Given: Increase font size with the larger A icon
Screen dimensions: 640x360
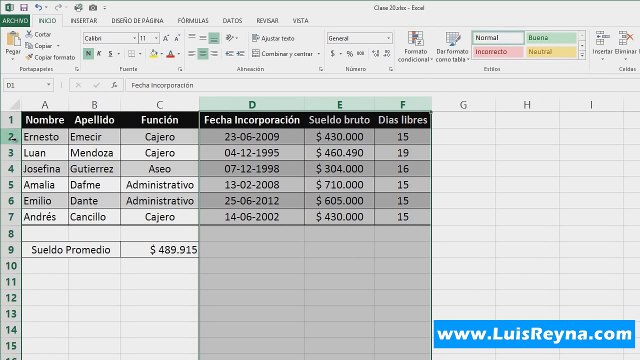Looking at the screenshot, I should (166, 38).
